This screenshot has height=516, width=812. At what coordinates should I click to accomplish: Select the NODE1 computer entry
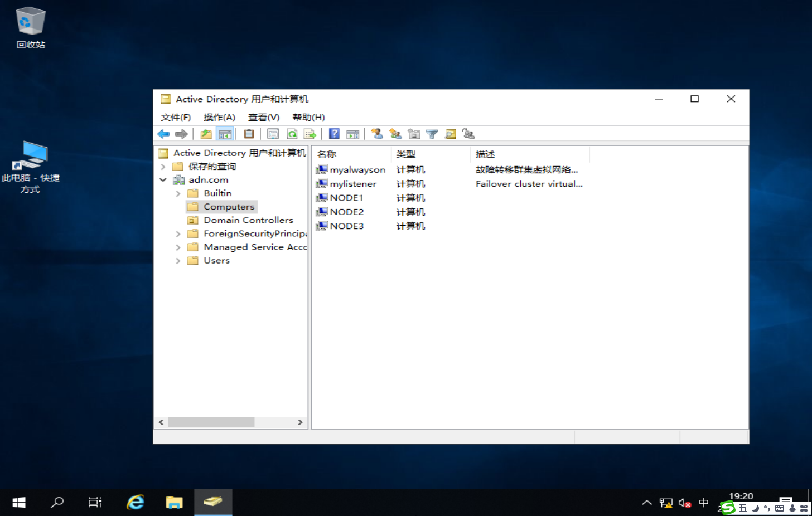pyautogui.click(x=346, y=197)
